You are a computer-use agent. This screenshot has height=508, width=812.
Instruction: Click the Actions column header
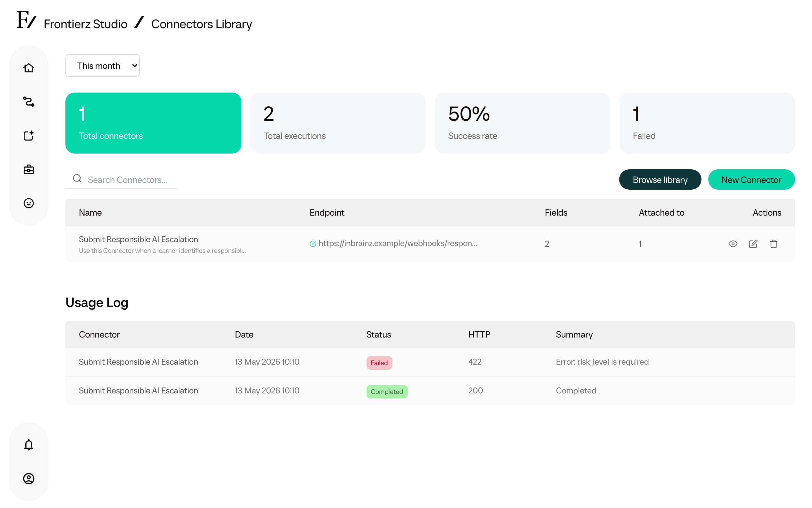(x=767, y=213)
